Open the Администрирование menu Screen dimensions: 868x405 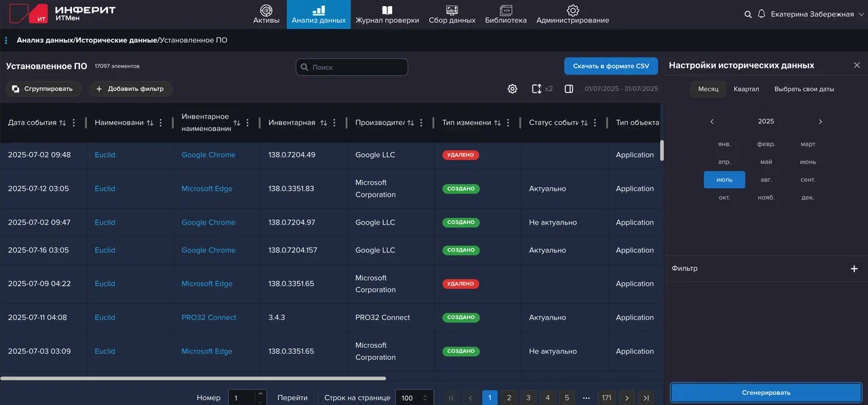click(572, 14)
